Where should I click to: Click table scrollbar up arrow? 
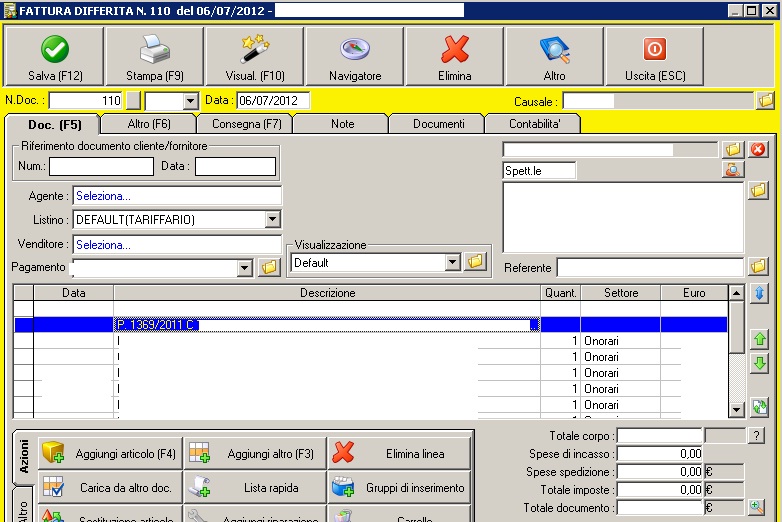point(736,293)
